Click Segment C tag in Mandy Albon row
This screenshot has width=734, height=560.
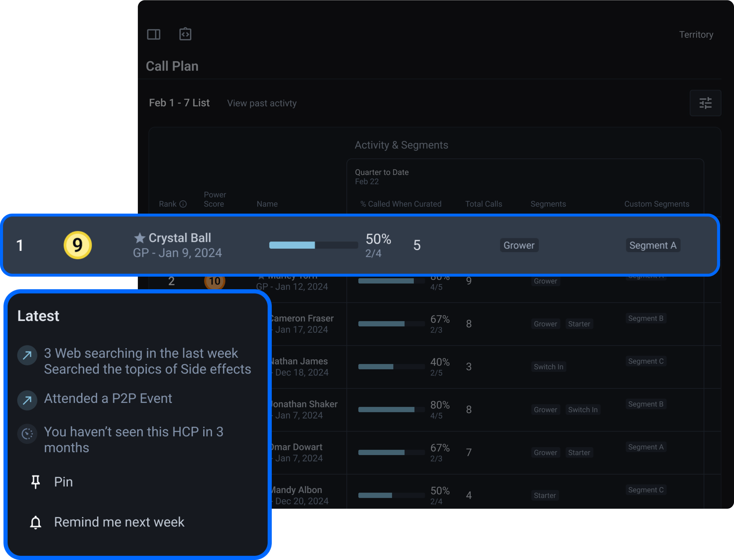(x=646, y=490)
